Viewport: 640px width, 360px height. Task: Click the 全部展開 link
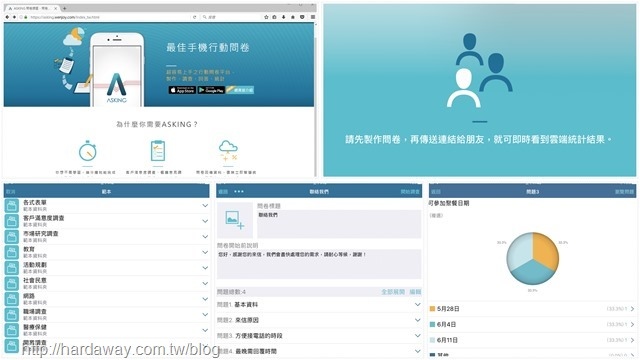pyautogui.click(x=393, y=292)
